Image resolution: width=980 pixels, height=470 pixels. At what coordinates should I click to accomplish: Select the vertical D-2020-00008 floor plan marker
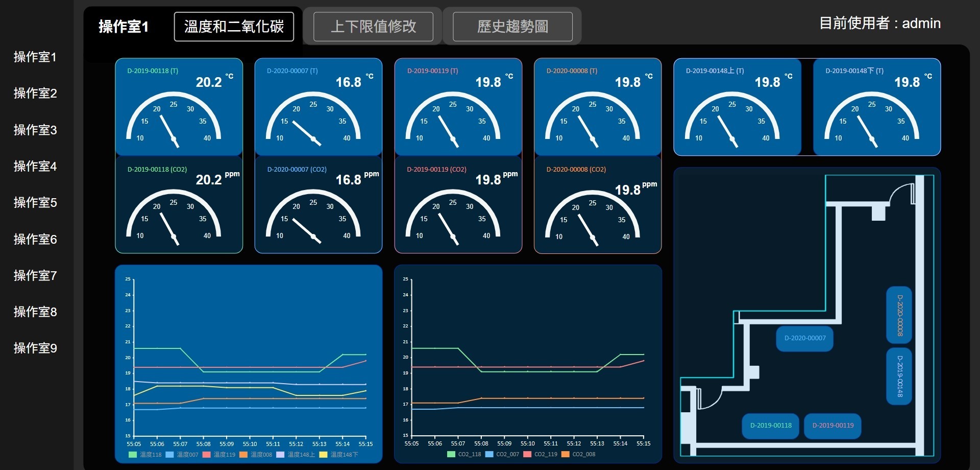tap(899, 315)
